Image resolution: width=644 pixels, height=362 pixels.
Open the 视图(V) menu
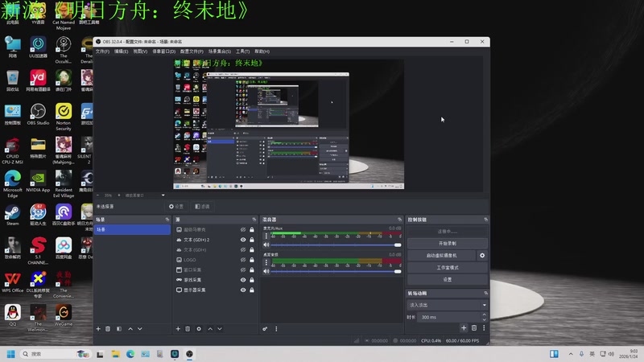140,51
